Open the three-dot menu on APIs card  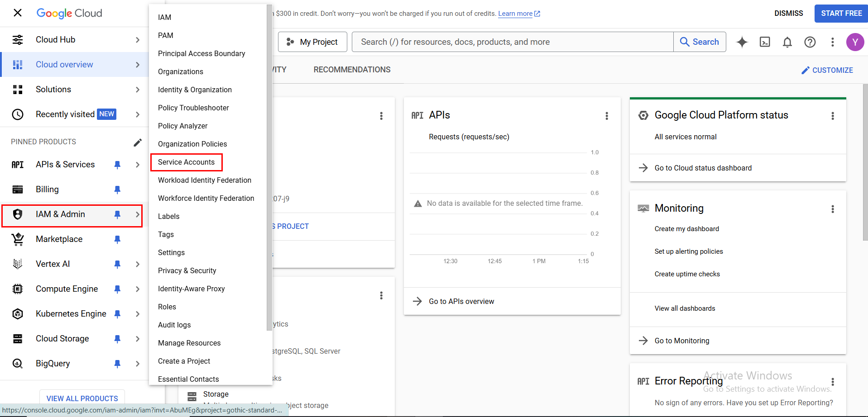(607, 116)
